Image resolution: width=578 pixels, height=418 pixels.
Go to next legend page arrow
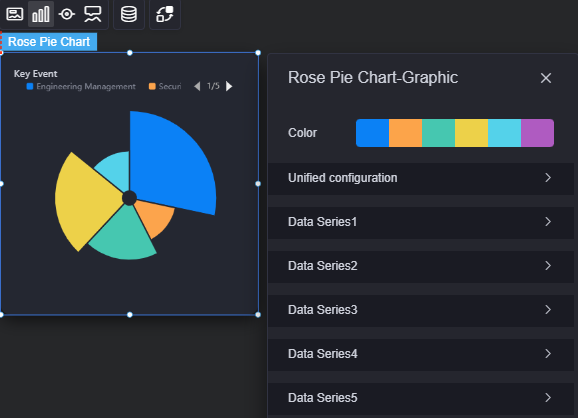pyautogui.click(x=229, y=86)
